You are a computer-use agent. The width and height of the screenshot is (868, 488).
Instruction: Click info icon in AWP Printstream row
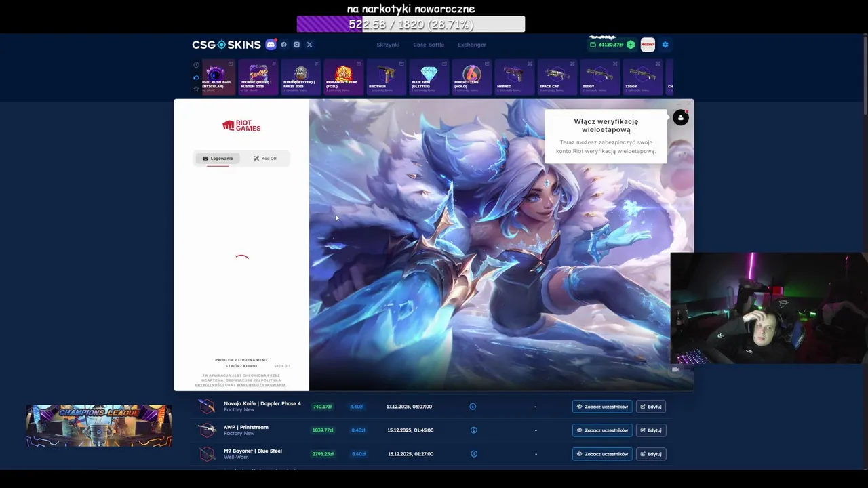pyautogui.click(x=473, y=430)
